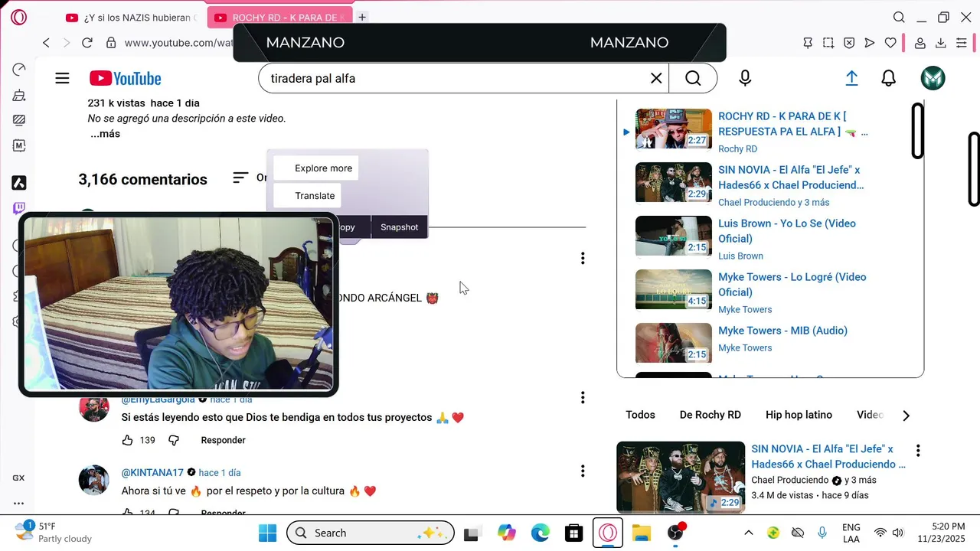Run search with the magnifier button
Image resolution: width=980 pixels, height=551 pixels.
point(693,78)
